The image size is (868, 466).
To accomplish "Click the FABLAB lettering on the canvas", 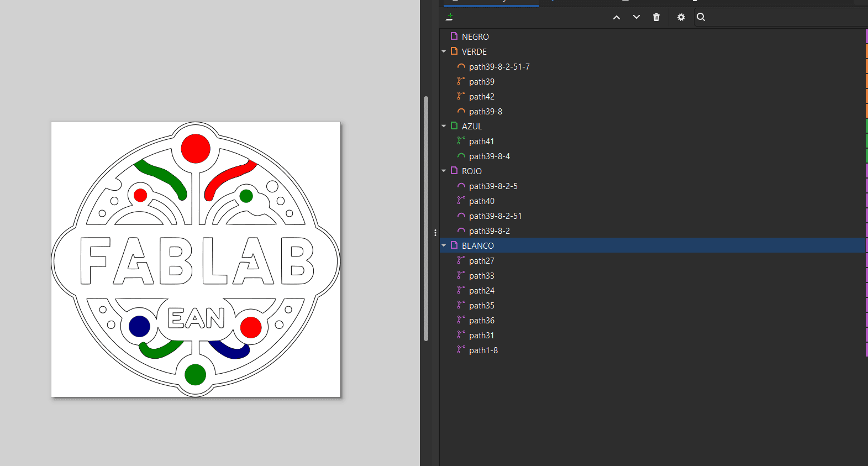I will tap(197, 260).
